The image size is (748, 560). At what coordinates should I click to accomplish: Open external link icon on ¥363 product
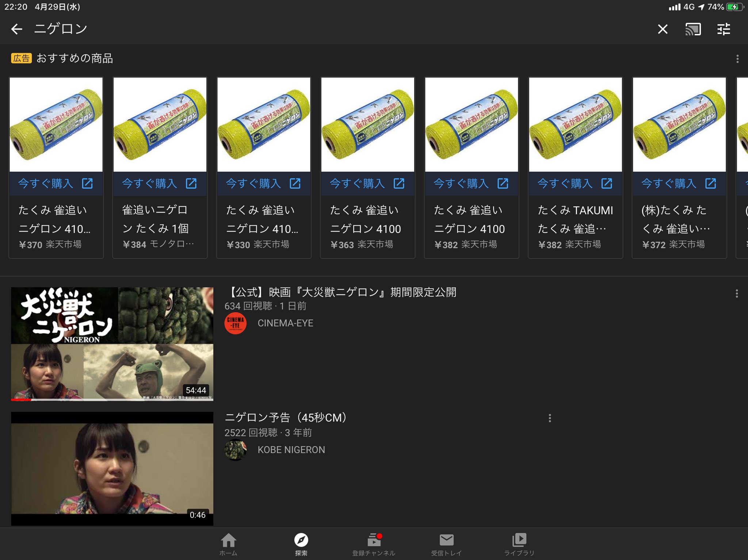pyautogui.click(x=399, y=183)
